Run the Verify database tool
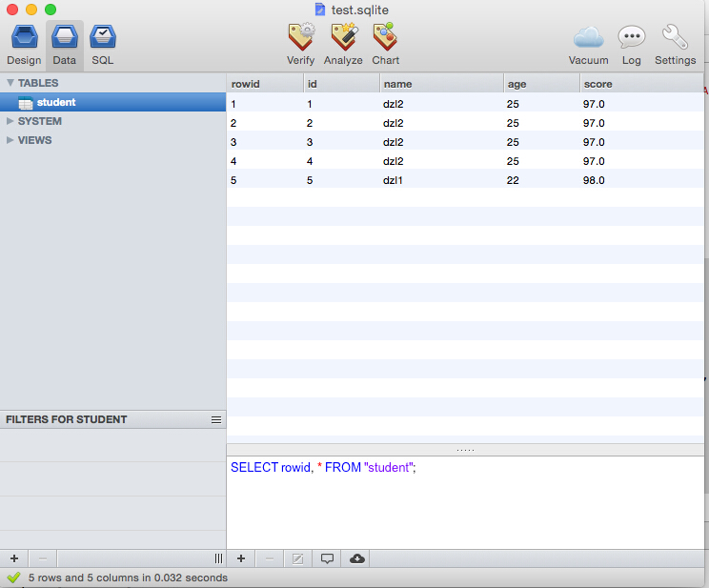Viewport: 709px width, 588px height. (x=301, y=45)
